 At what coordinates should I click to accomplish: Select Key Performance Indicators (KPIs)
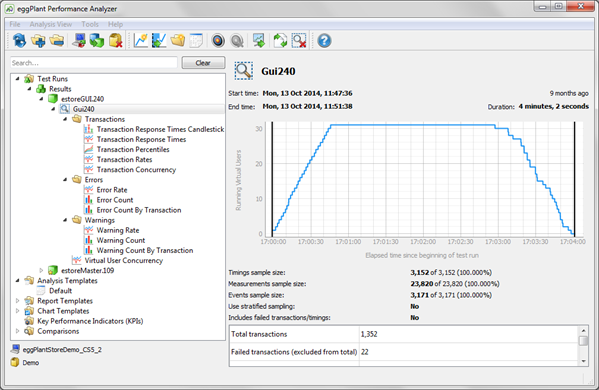coord(90,321)
